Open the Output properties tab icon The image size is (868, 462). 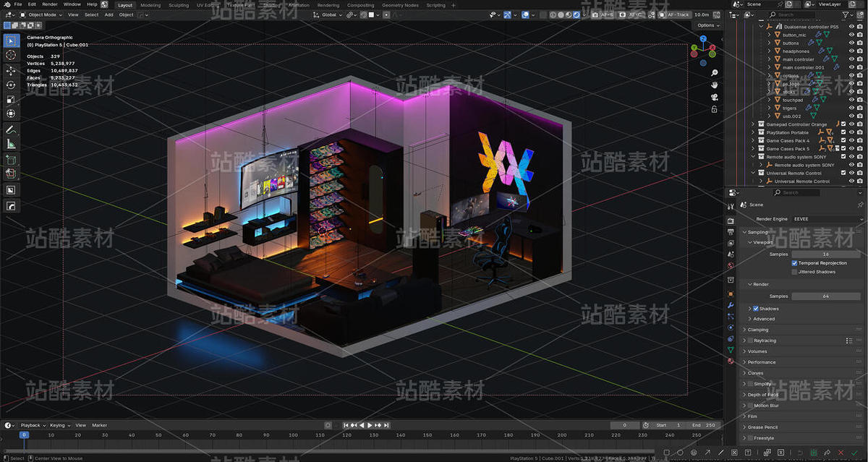coord(731,231)
